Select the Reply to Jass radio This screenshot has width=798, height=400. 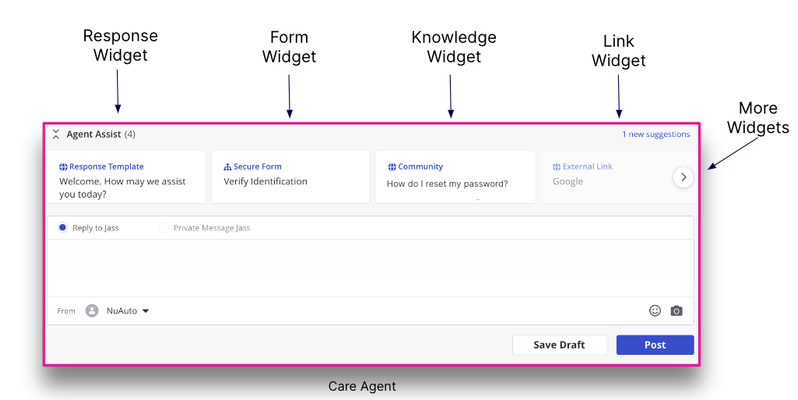pyautogui.click(x=63, y=227)
